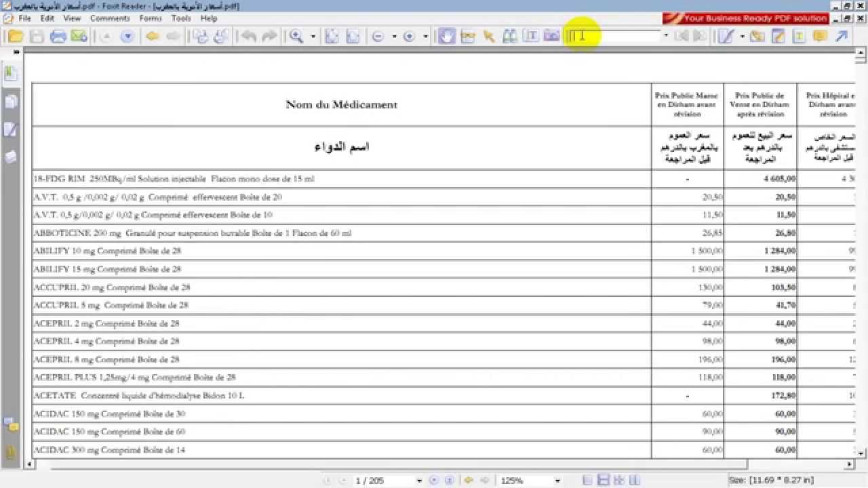Screen dimensions: 868x488
Task: Click the horizontal scrollbar right arrow
Action: 850,464
